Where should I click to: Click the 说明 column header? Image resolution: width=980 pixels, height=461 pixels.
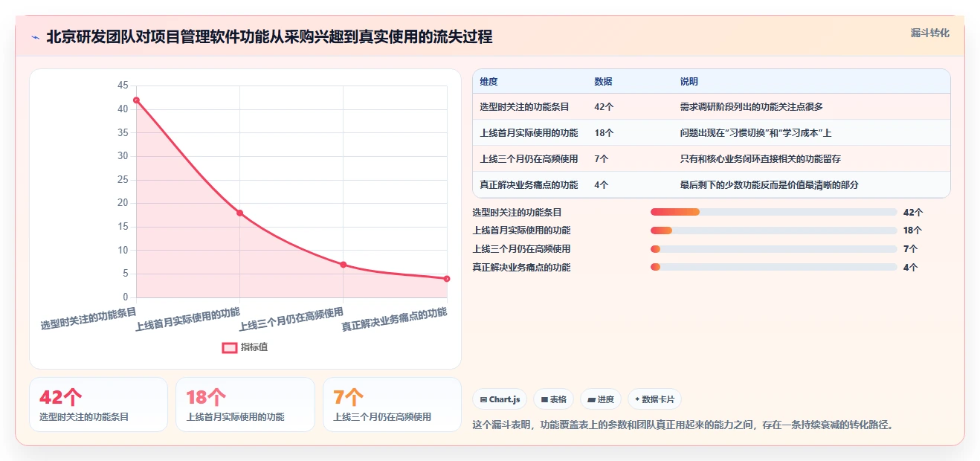[x=689, y=82]
